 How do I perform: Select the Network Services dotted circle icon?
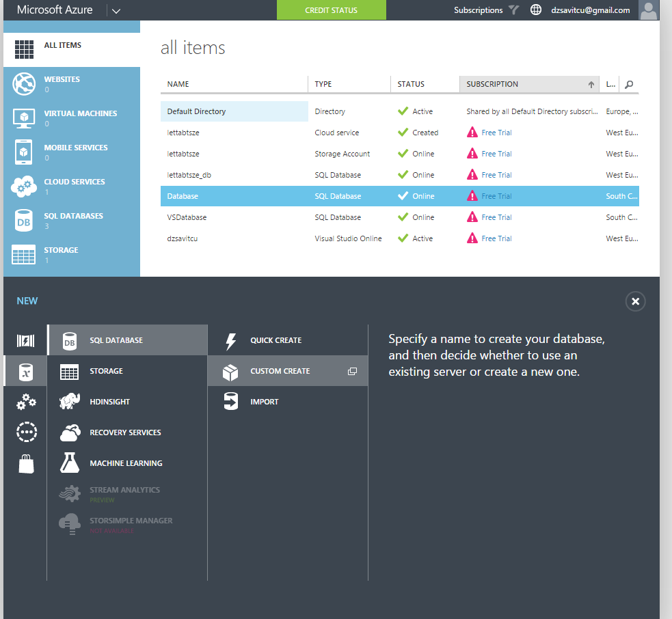[27, 432]
